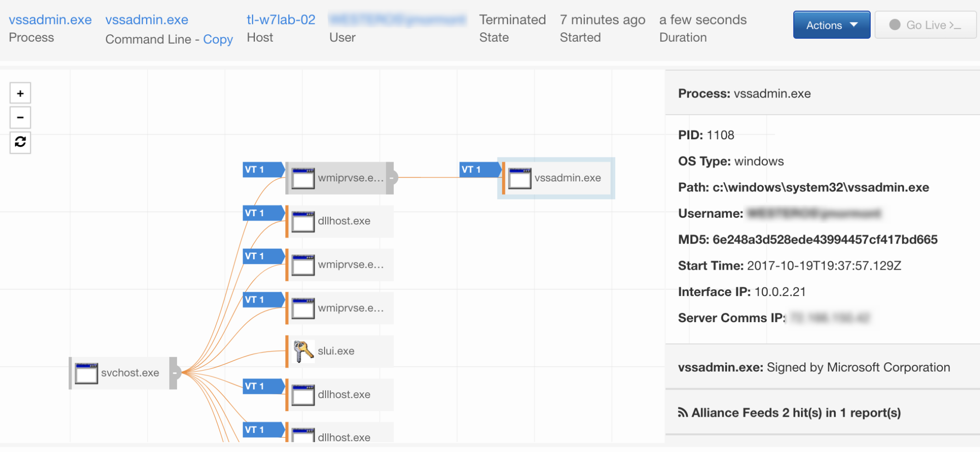Click the Go Live button
Screen dimensions: 980x452
pyautogui.click(x=926, y=25)
